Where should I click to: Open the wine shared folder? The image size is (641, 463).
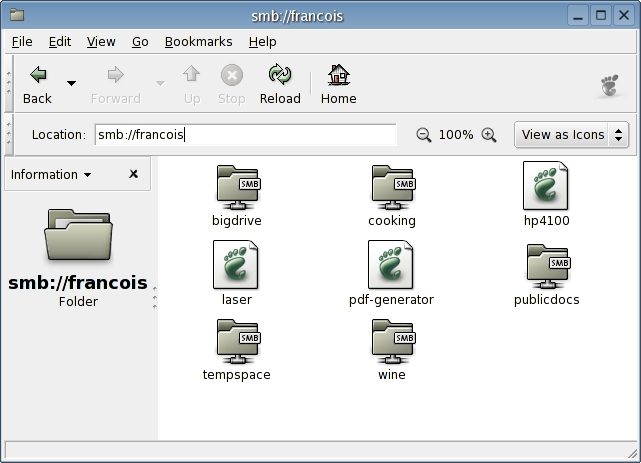pyautogui.click(x=392, y=343)
